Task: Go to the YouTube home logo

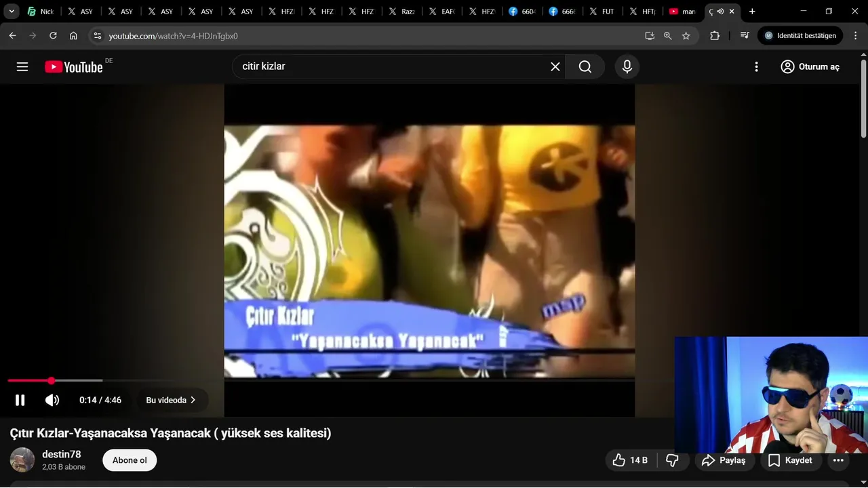Action: tap(74, 66)
